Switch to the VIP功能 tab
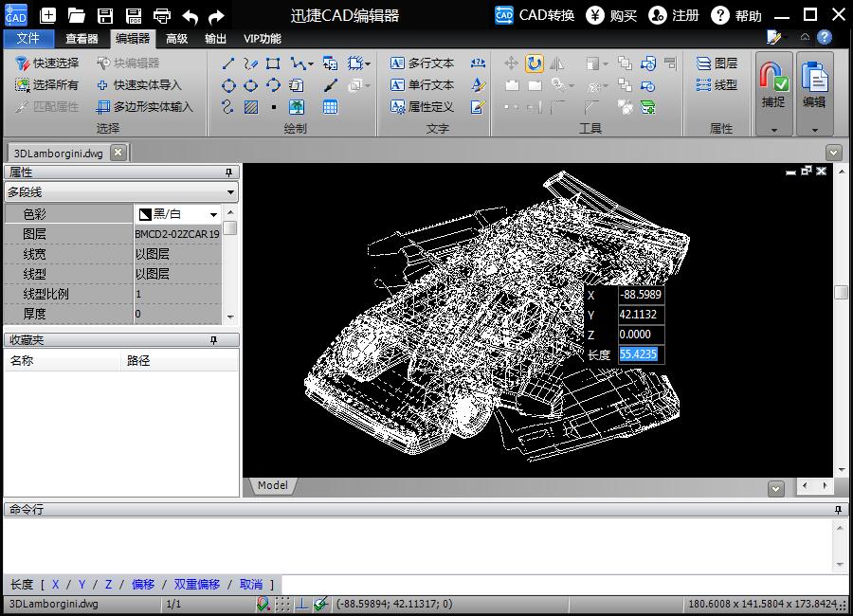This screenshot has height=616, width=853. click(x=263, y=39)
